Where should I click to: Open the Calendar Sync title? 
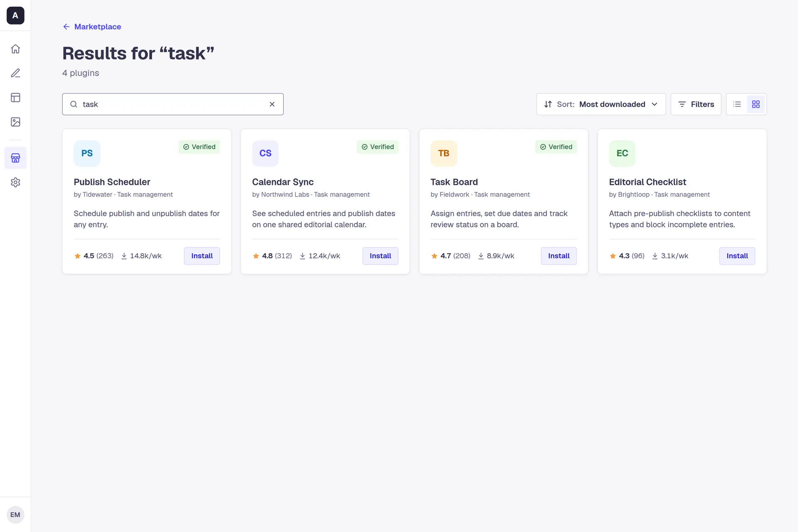click(283, 182)
